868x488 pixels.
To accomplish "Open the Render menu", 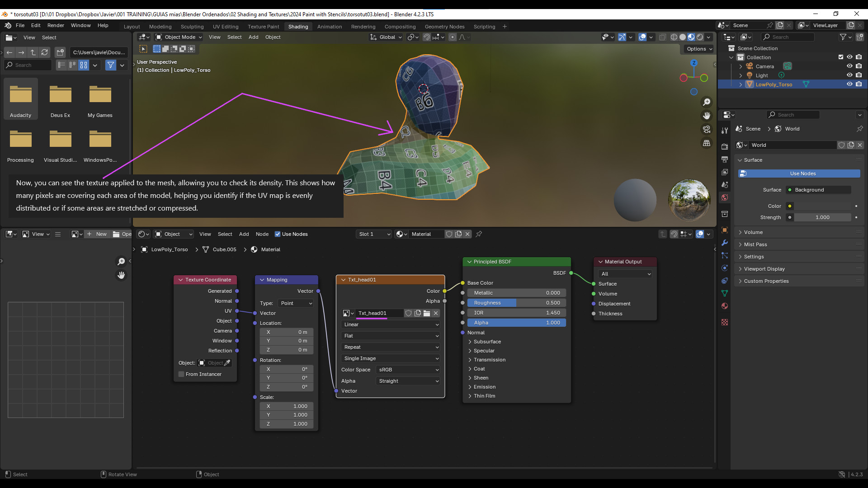I will (56, 25).
